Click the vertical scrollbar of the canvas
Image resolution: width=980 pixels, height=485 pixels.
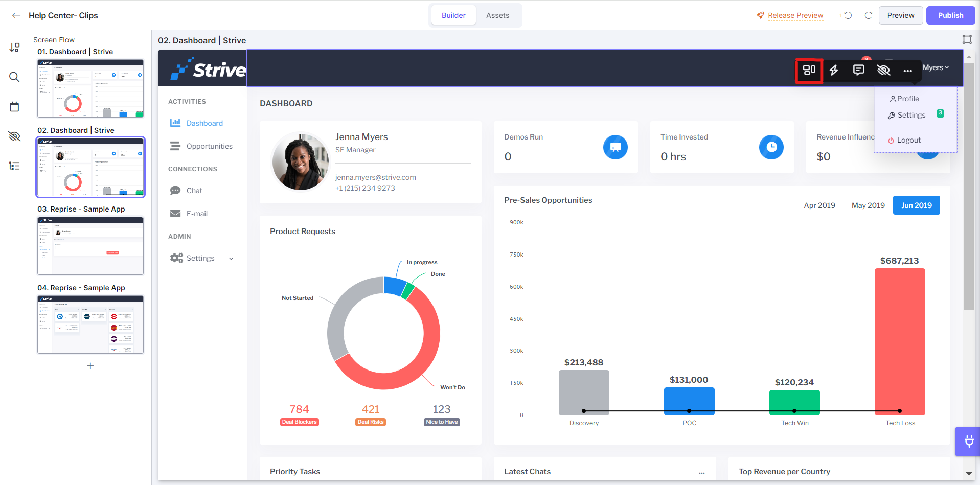point(969,186)
